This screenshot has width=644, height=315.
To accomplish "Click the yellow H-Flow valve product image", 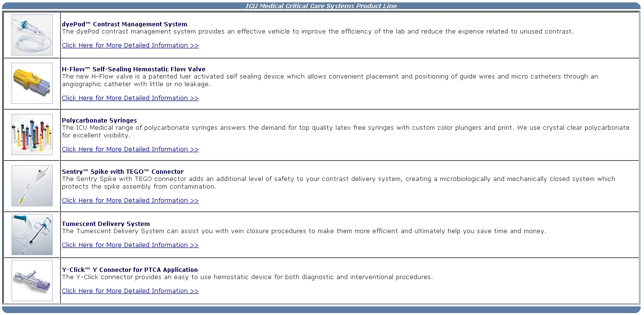I will pyautogui.click(x=32, y=83).
